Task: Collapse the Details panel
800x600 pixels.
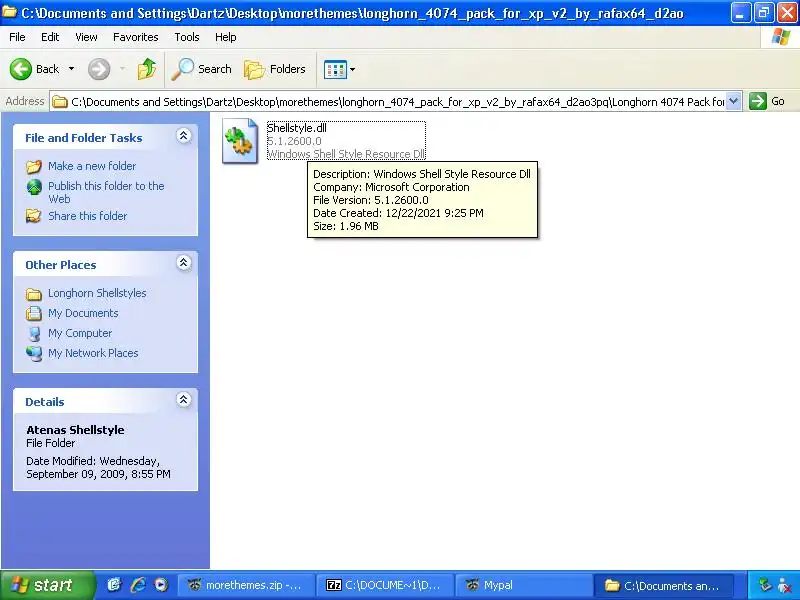Action: point(184,399)
